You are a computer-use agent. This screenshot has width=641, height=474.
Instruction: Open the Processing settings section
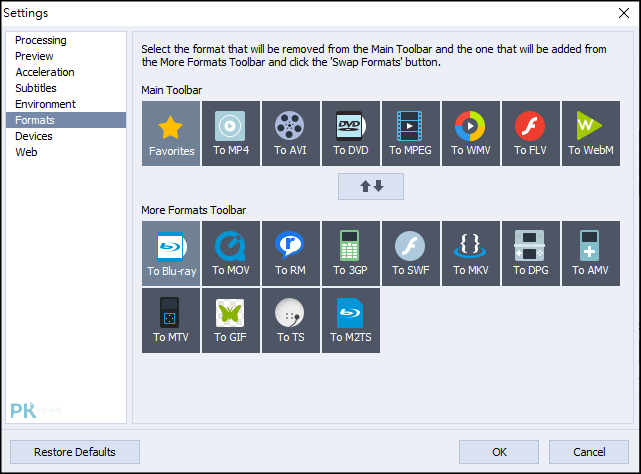point(66,40)
